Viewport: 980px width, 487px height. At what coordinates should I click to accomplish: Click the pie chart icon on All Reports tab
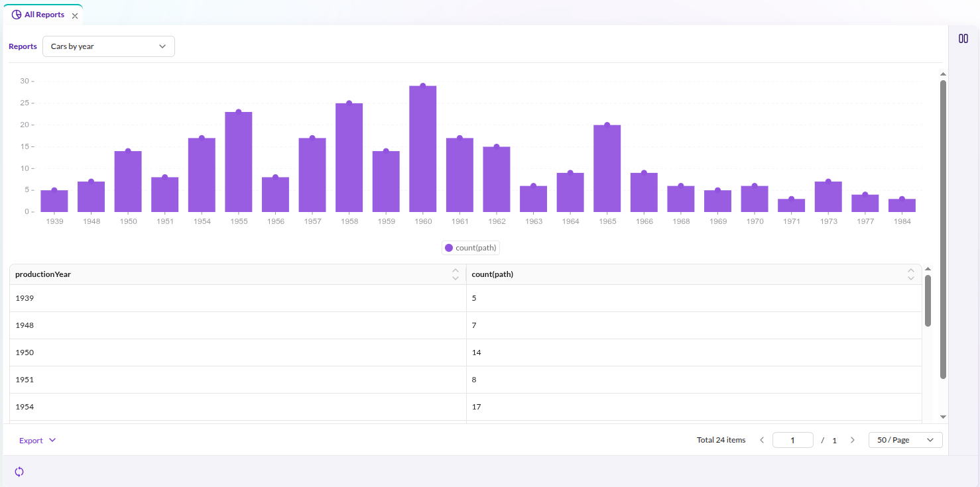click(17, 15)
